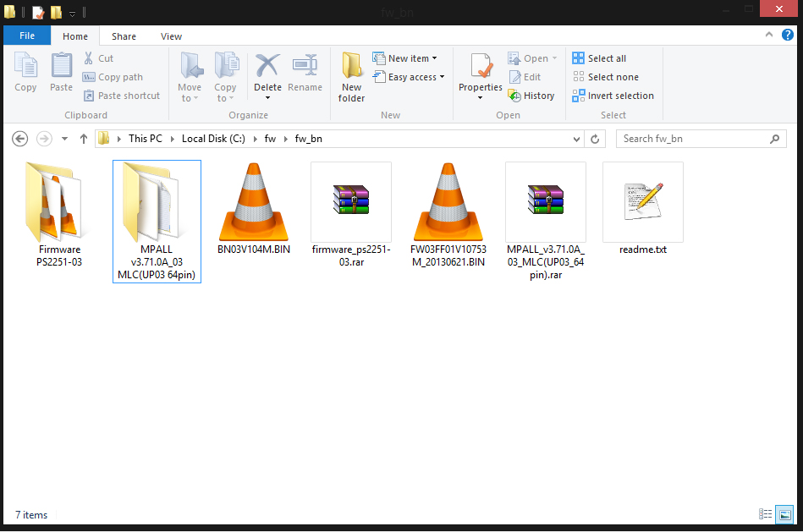Navigate to Local Disk (C:) in the address bar

coord(213,139)
